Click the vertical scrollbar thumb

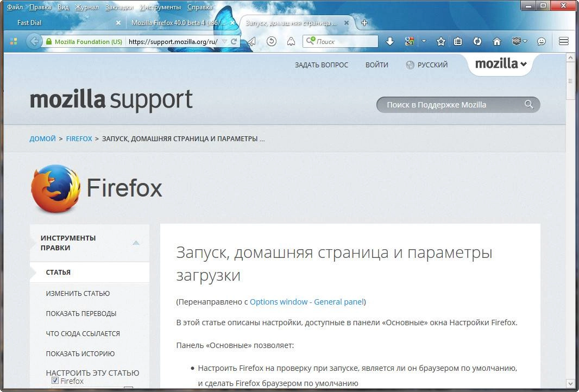[570, 81]
